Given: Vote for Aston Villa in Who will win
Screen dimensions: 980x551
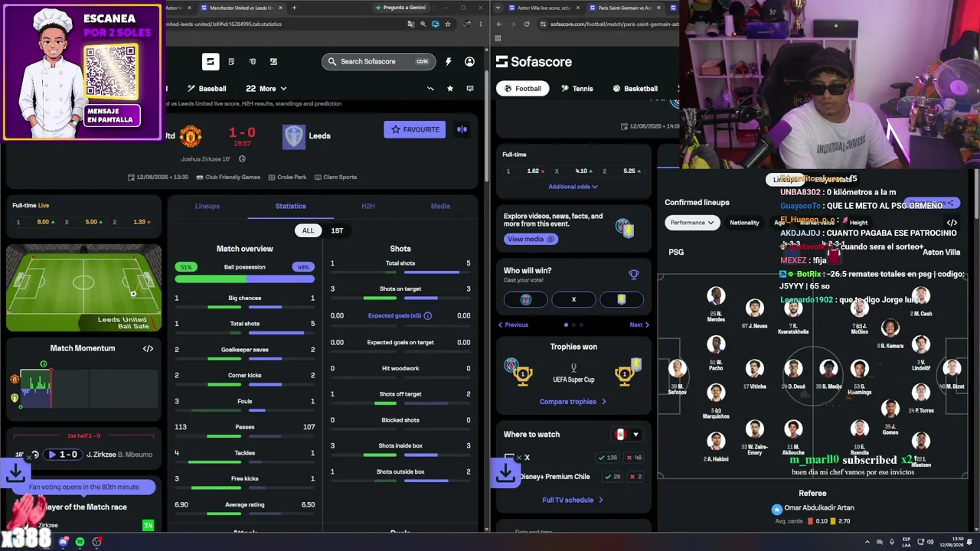Looking at the screenshot, I should tap(621, 299).
